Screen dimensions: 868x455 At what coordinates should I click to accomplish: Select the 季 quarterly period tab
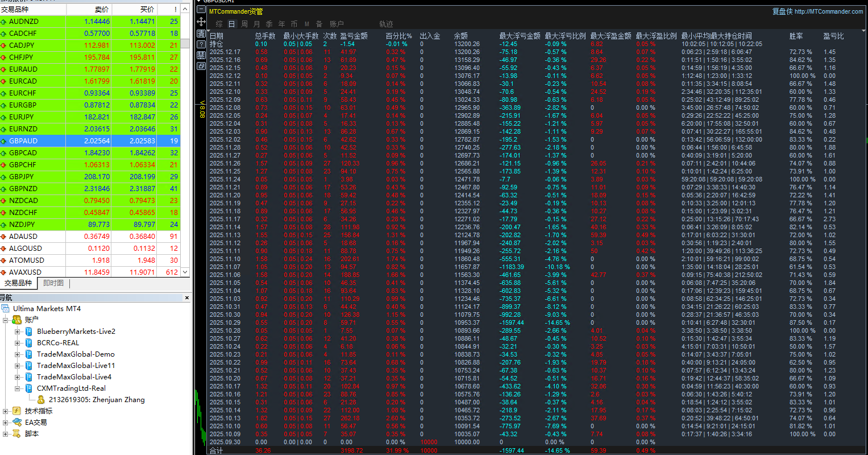pos(269,24)
